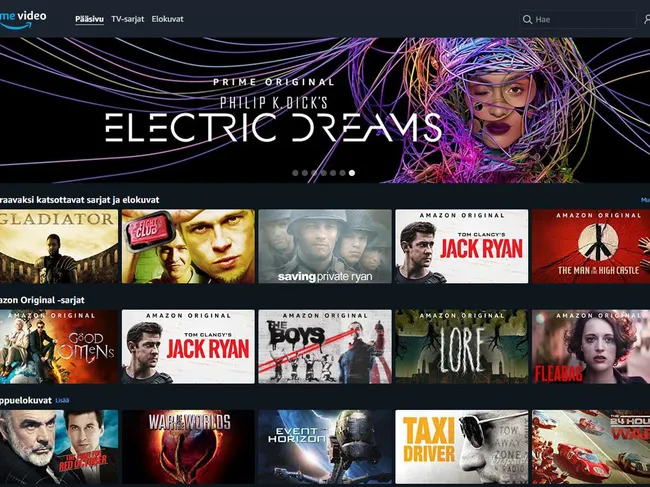Open Saving Private Ryan thumbnail
The image size is (650, 487).
pyautogui.click(x=325, y=246)
